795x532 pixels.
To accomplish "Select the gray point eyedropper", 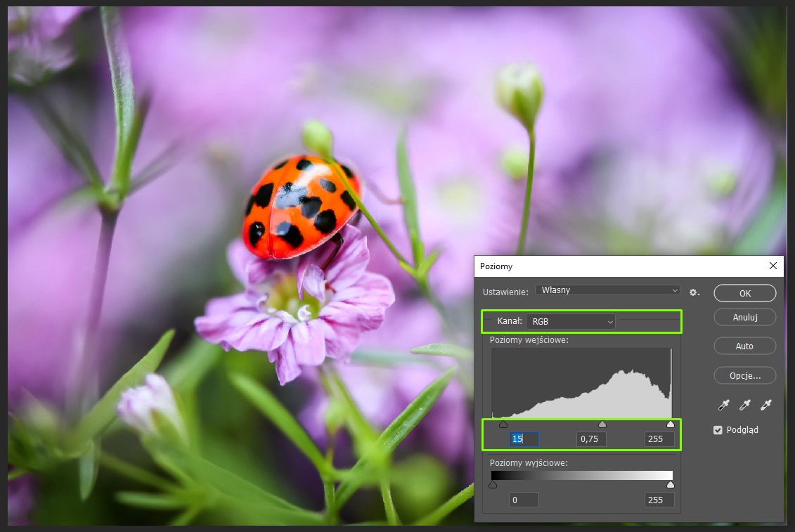I will (x=745, y=405).
